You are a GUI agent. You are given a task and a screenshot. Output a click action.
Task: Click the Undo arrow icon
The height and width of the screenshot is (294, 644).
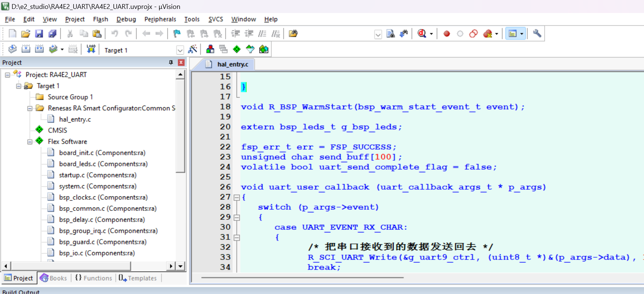point(115,34)
